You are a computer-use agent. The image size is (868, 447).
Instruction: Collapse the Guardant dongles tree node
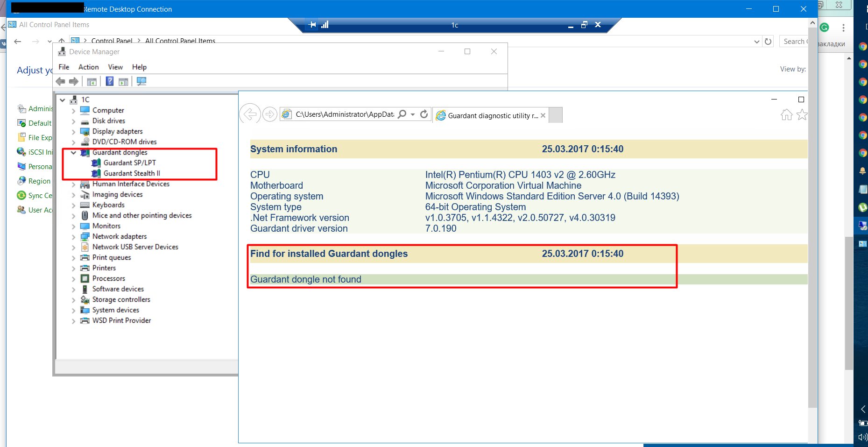[73, 153]
